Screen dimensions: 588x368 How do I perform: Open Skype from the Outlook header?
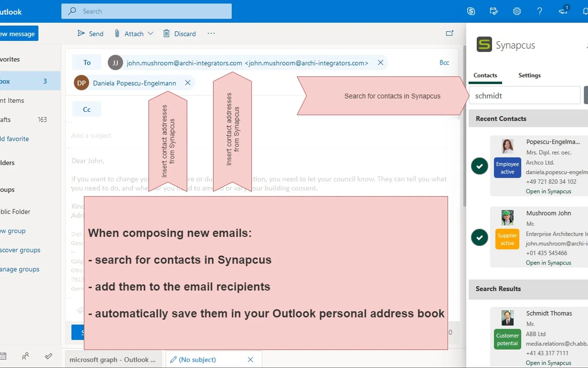pyautogui.click(x=471, y=11)
